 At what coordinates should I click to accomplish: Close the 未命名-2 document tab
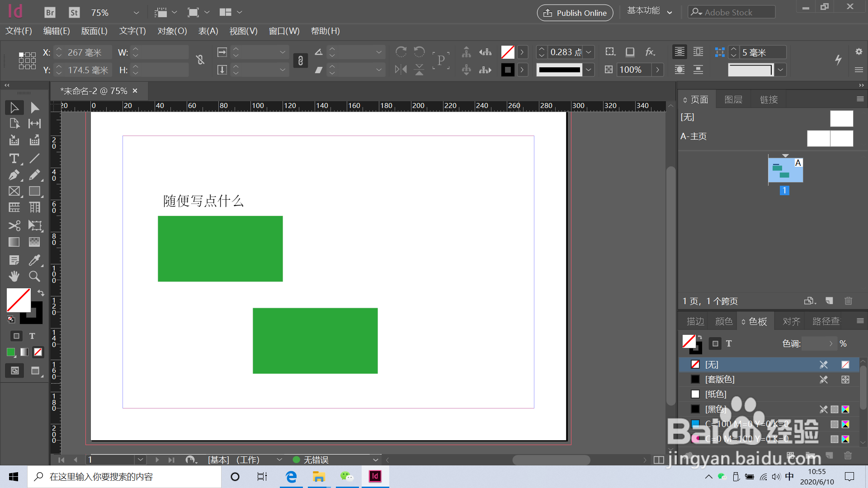click(x=135, y=91)
